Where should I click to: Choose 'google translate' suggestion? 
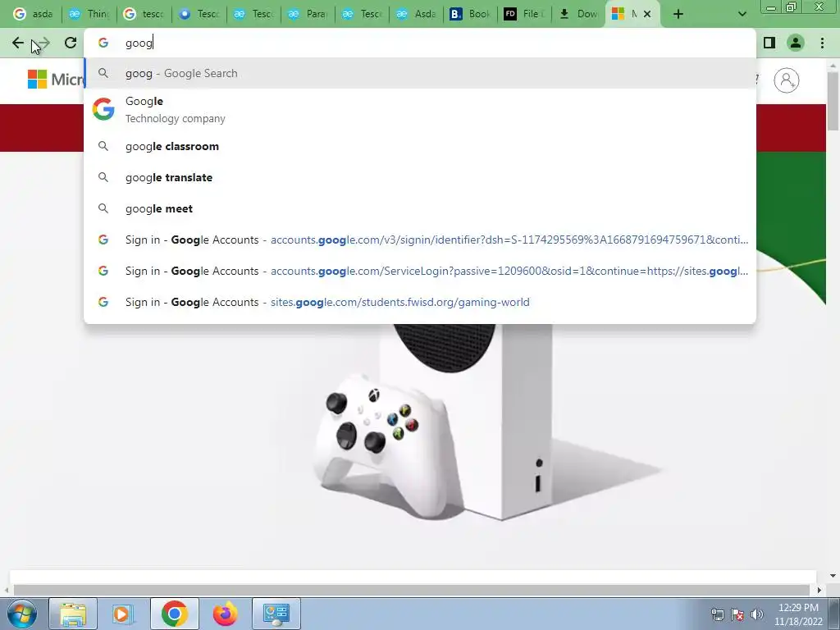tap(419, 177)
